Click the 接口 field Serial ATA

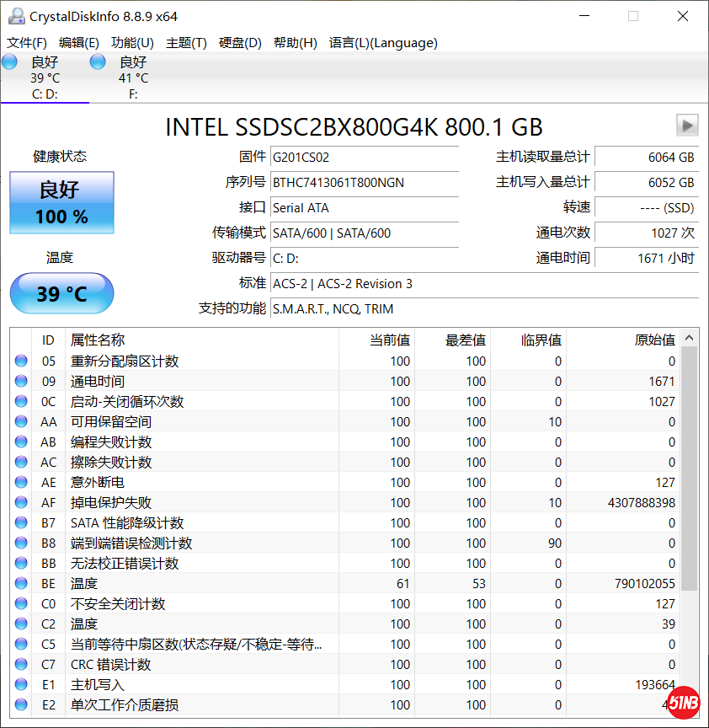pos(365,207)
